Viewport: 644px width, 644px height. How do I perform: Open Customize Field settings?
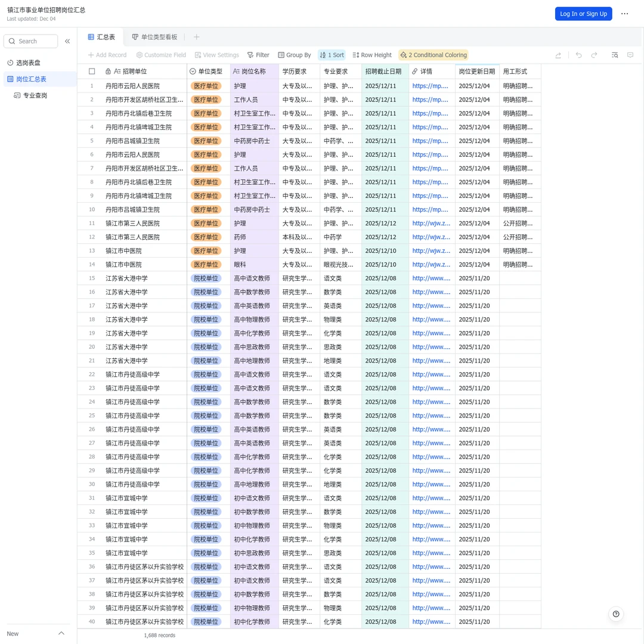161,55
